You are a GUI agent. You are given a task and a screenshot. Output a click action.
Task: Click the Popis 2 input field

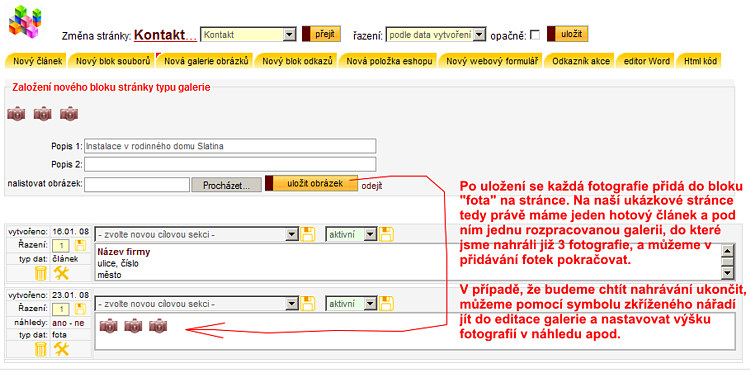(x=230, y=164)
